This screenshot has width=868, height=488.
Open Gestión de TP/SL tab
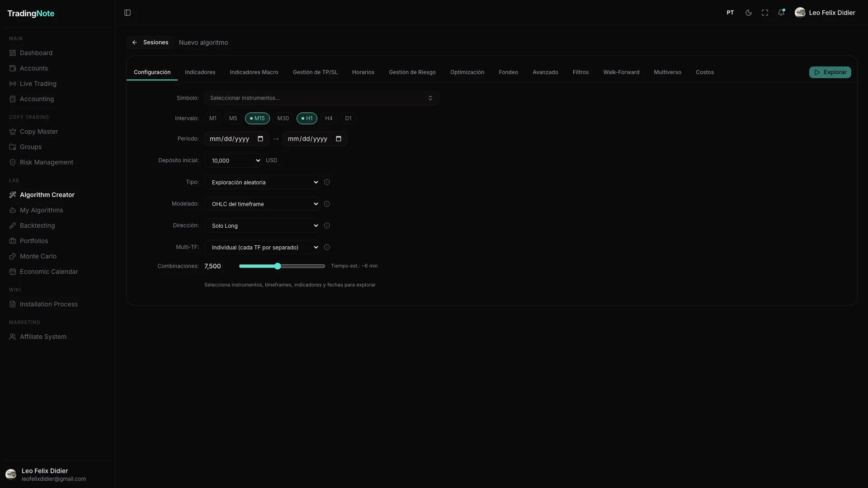pyautogui.click(x=315, y=72)
